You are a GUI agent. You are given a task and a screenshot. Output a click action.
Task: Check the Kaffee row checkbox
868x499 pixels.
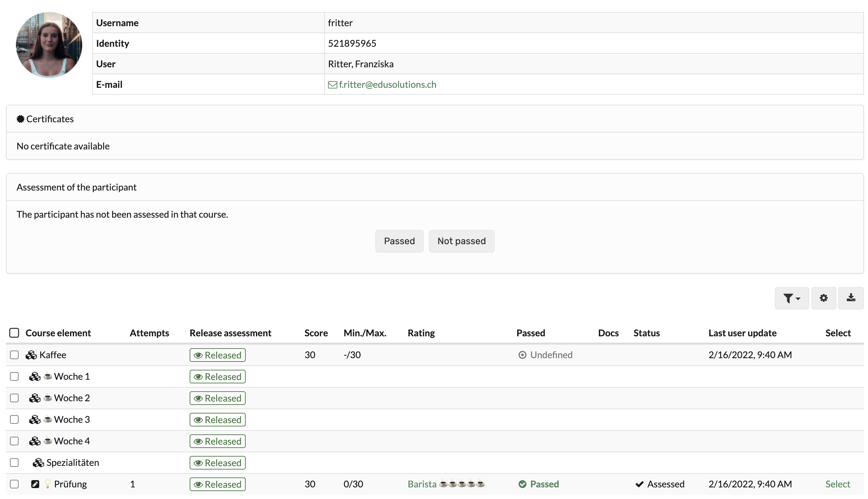click(x=14, y=355)
